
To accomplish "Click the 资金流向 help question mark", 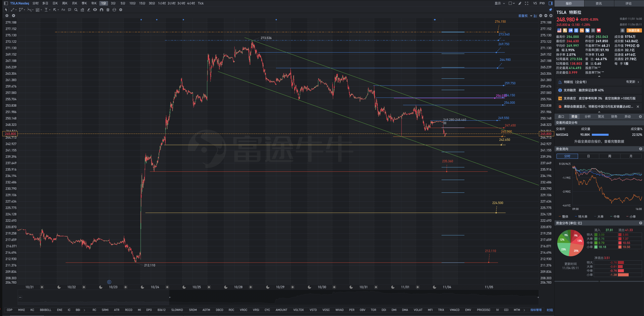I will click(641, 149).
